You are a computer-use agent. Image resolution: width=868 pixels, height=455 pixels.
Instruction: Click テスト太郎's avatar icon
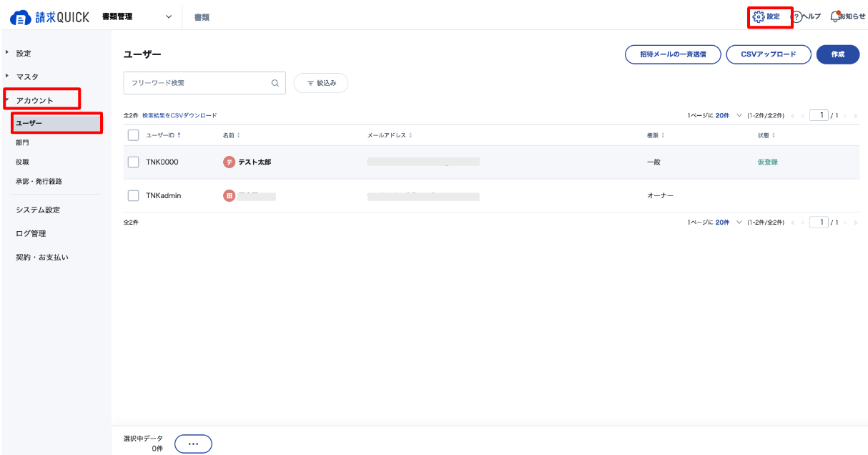229,162
